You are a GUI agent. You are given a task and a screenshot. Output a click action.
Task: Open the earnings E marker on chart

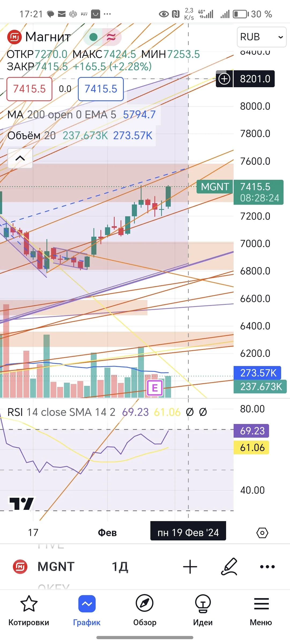coord(155,388)
